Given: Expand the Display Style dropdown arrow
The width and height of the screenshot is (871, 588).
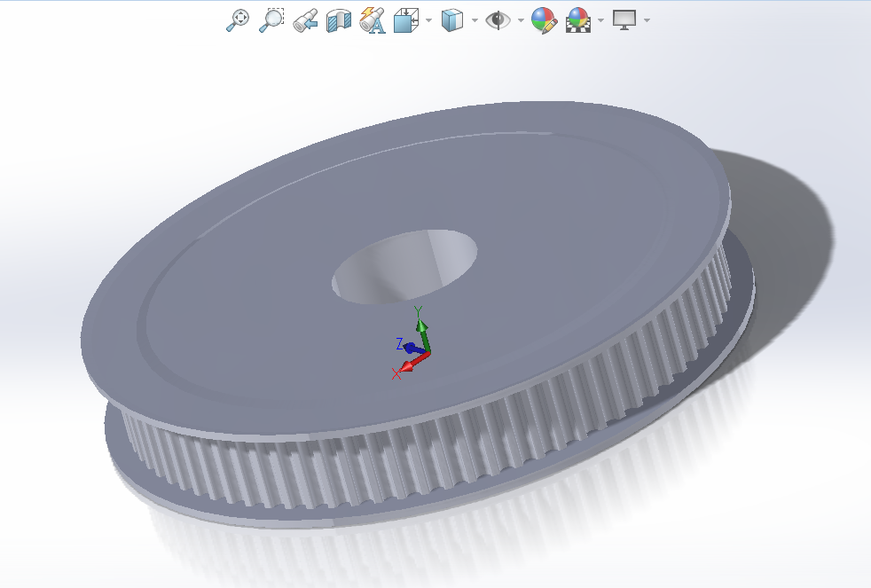Looking at the screenshot, I should (475, 20).
